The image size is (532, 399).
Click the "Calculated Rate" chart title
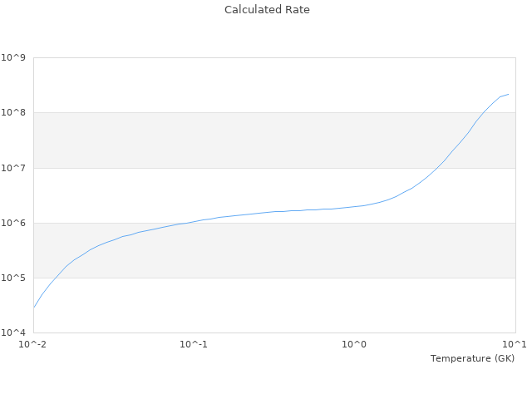[x=266, y=10]
